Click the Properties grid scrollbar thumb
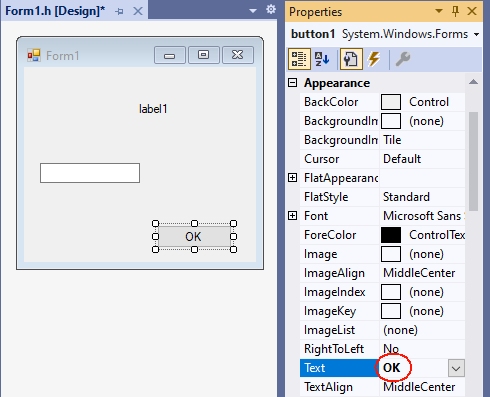490x397 pixels. coord(473,161)
